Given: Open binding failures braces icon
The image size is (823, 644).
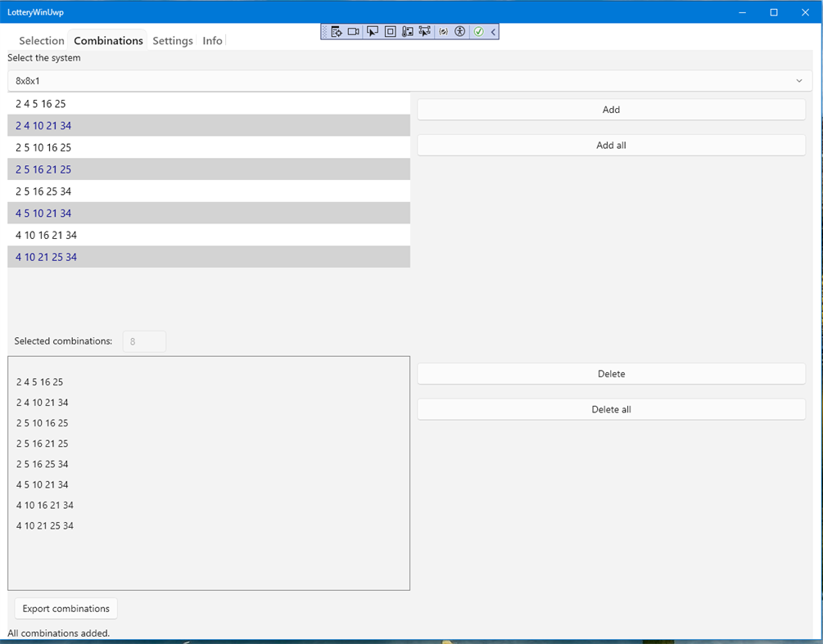Looking at the screenshot, I should [x=444, y=31].
